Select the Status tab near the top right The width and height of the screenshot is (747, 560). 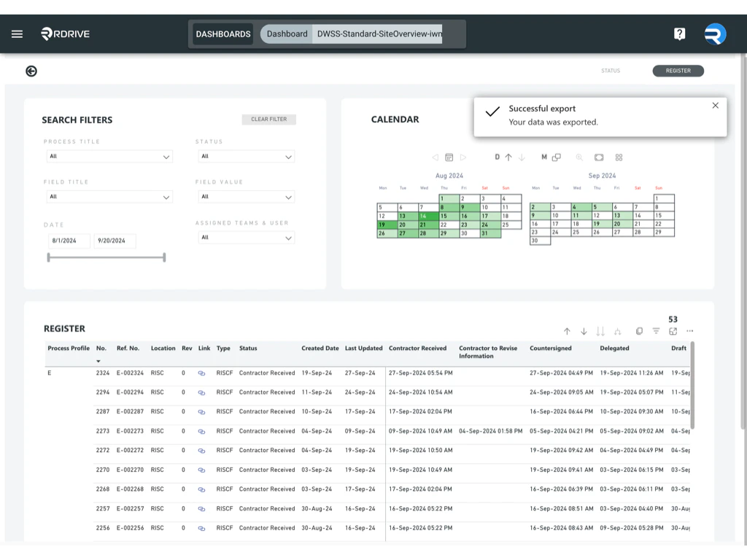(x=611, y=71)
